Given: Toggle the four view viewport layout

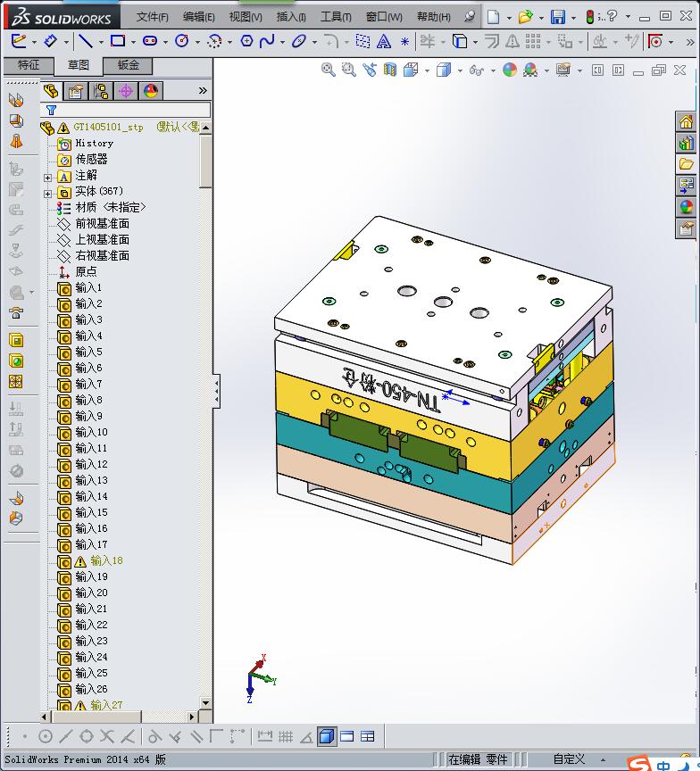Looking at the screenshot, I should (x=368, y=736).
